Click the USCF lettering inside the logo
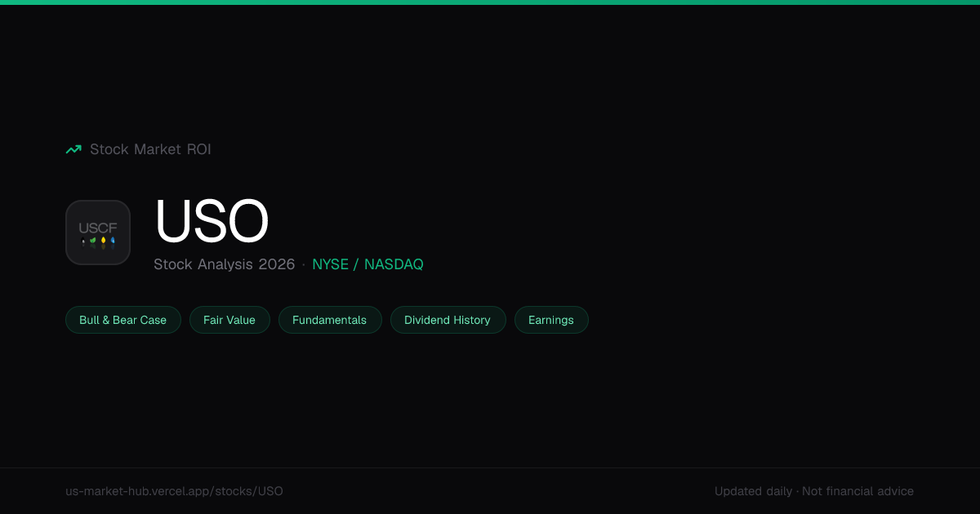The height and width of the screenshot is (514, 980). point(98,228)
